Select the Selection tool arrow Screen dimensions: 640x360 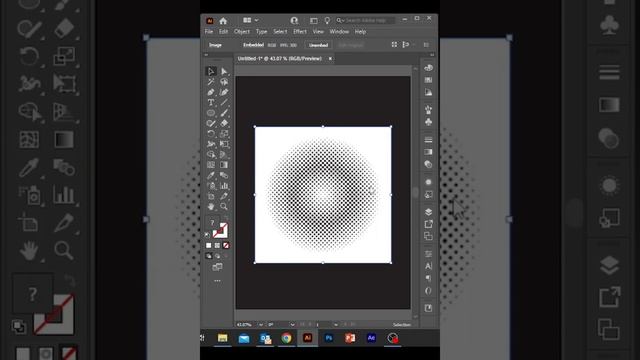[211, 71]
